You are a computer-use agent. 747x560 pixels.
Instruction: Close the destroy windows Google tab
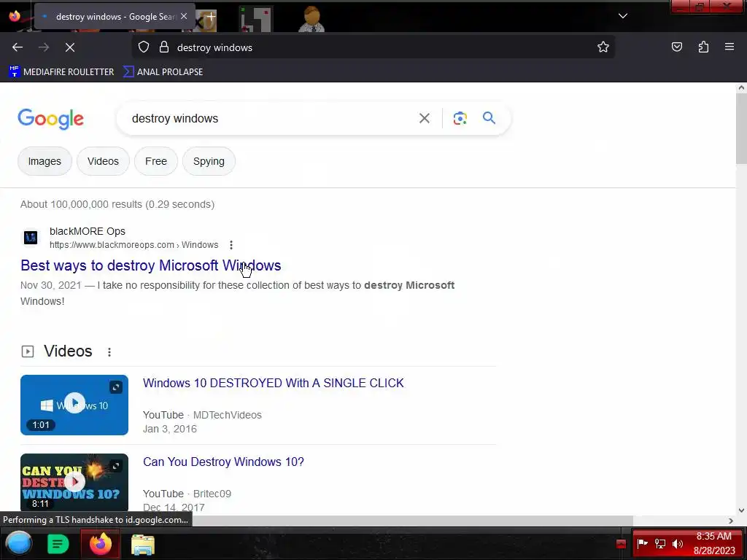pyautogui.click(x=184, y=16)
